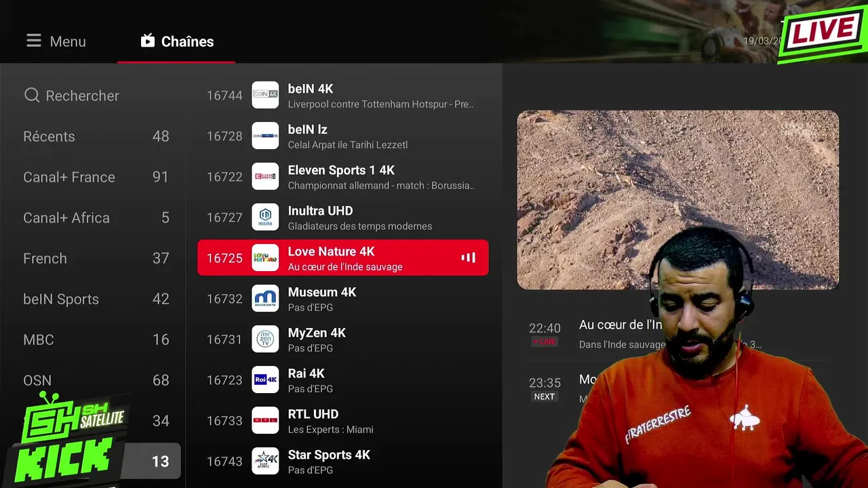This screenshot has height=488, width=868.
Task: Open the hamburger Menu icon
Action: click(x=34, y=41)
